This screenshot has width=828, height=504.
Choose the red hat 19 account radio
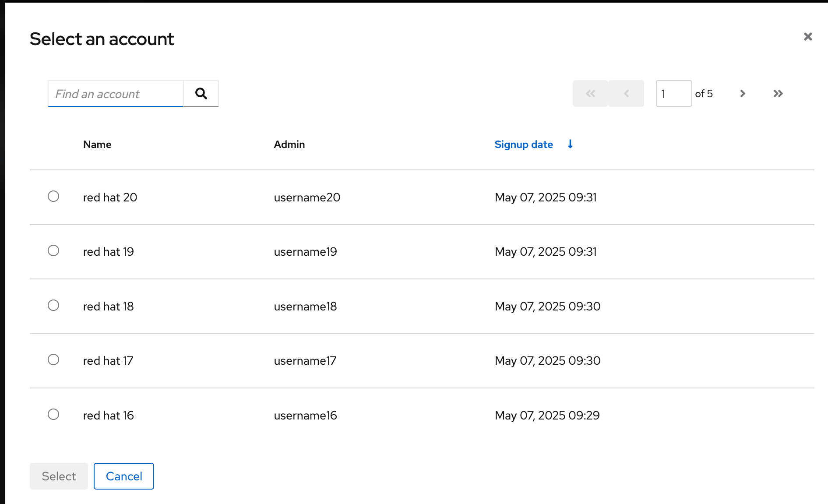53,250
